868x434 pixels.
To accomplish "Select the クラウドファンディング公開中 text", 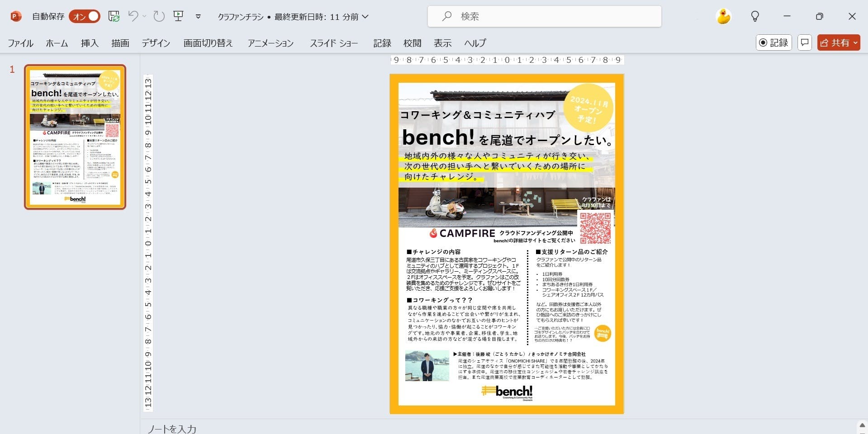I will pyautogui.click(x=536, y=233).
